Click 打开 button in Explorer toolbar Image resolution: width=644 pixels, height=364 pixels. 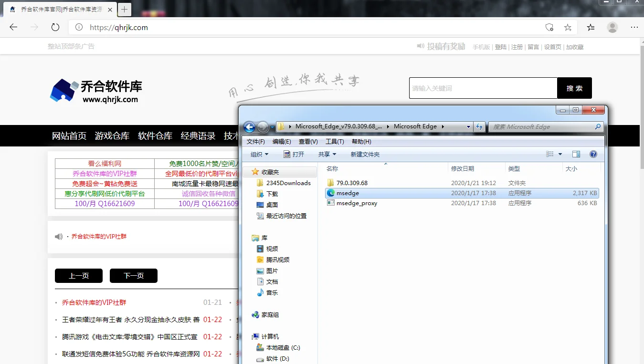pyautogui.click(x=294, y=154)
